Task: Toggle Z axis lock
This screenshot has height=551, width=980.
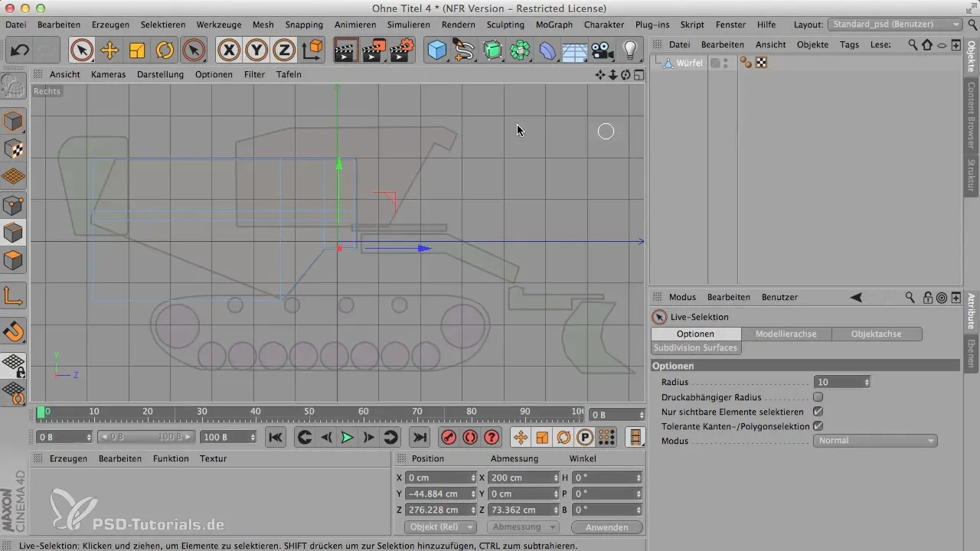Action: point(284,51)
